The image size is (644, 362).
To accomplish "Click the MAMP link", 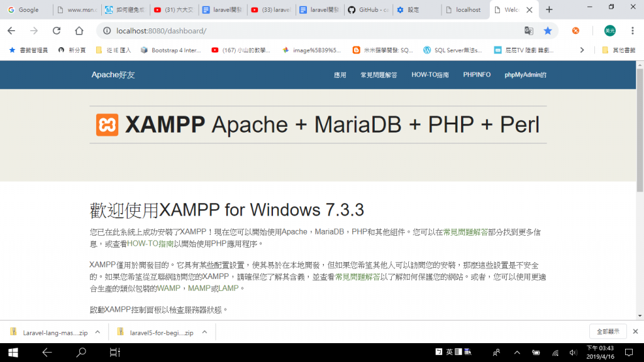I will tap(199, 288).
